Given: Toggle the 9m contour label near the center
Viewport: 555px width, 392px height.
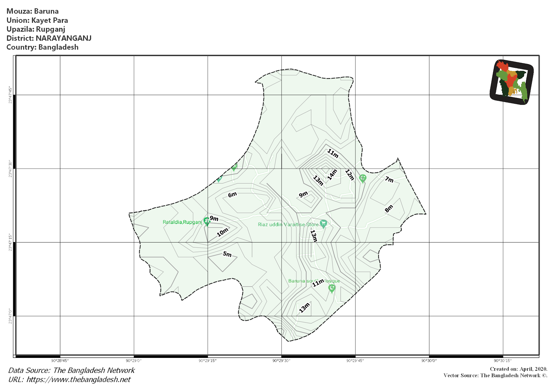Looking at the screenshot, I should click(304, 194).
